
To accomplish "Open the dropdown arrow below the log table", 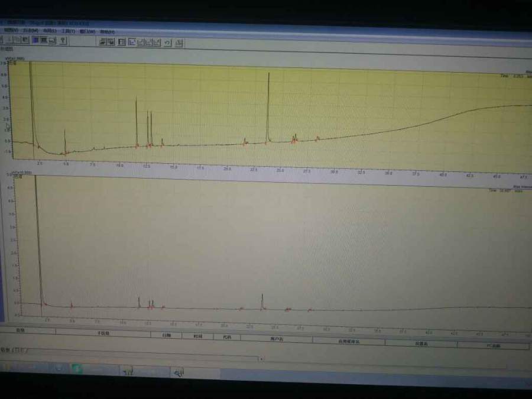I will coord(261,359).
